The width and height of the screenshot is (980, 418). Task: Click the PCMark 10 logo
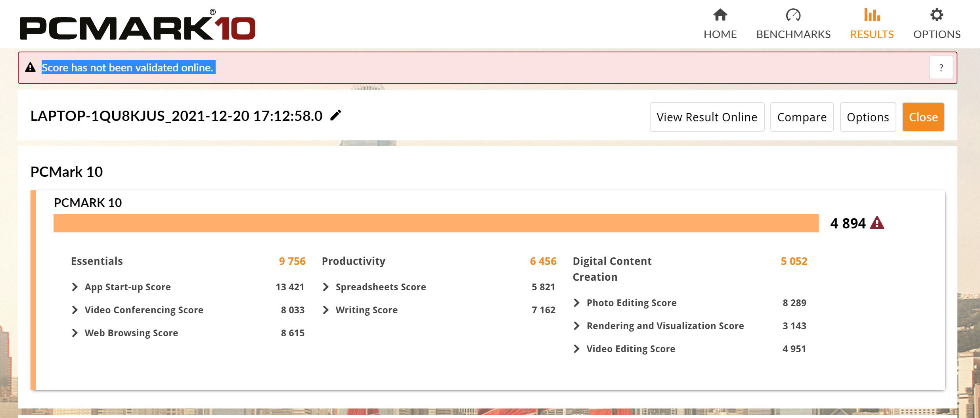coord(138,25)
